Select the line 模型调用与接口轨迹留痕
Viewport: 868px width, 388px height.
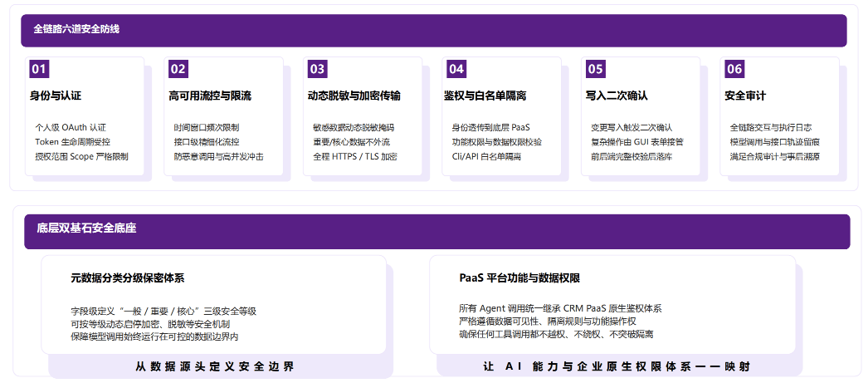774,142
